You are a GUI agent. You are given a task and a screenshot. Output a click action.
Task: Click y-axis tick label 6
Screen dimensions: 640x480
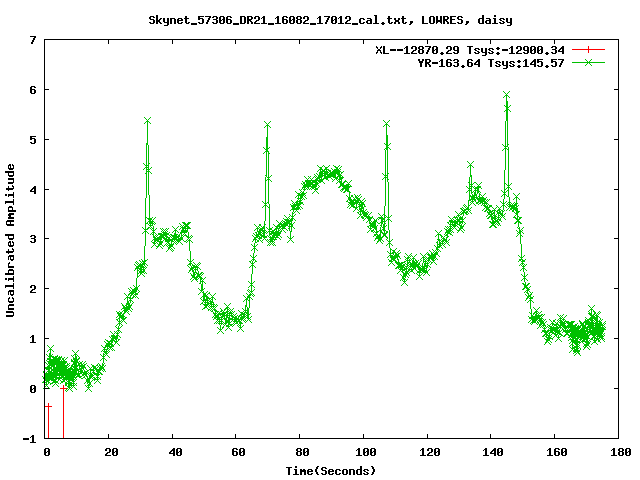point(33,90)
